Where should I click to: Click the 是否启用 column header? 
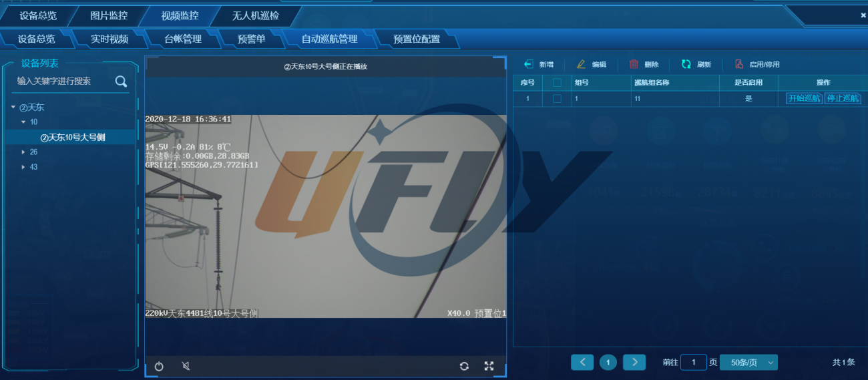pos(748,83)
